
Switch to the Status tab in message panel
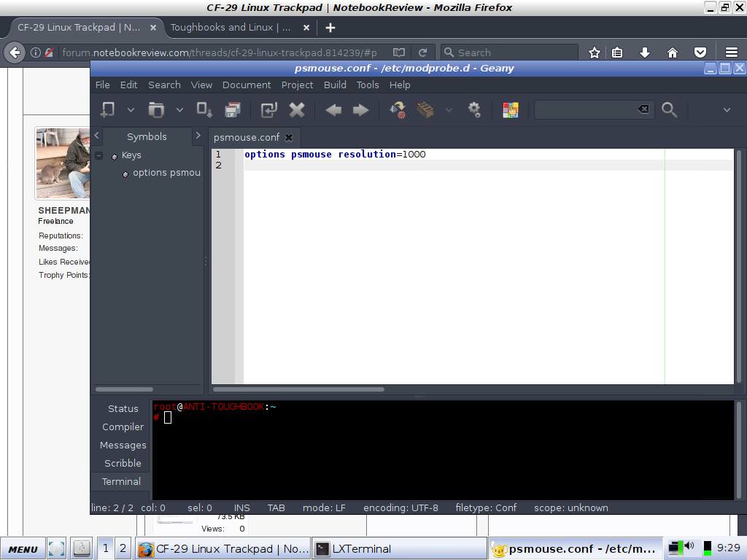123,408
